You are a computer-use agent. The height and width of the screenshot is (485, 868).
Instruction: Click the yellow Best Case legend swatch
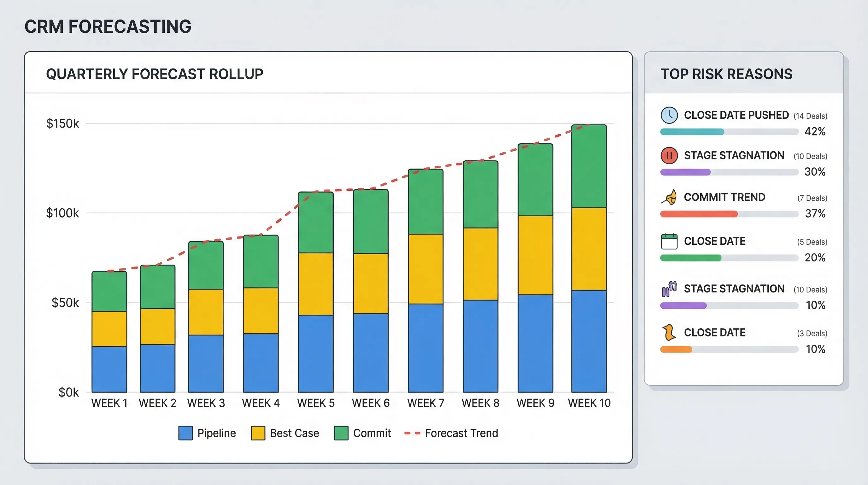click(x=258, y=433)
